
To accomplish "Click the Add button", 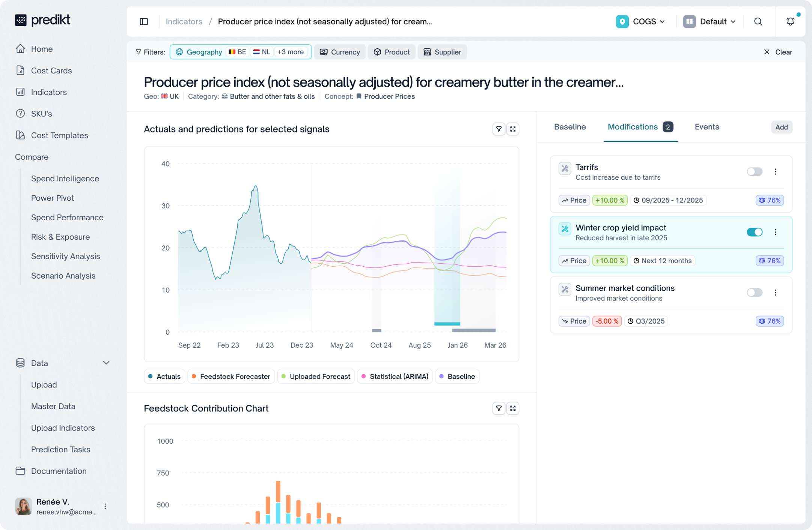I will (x=781, y=127).
